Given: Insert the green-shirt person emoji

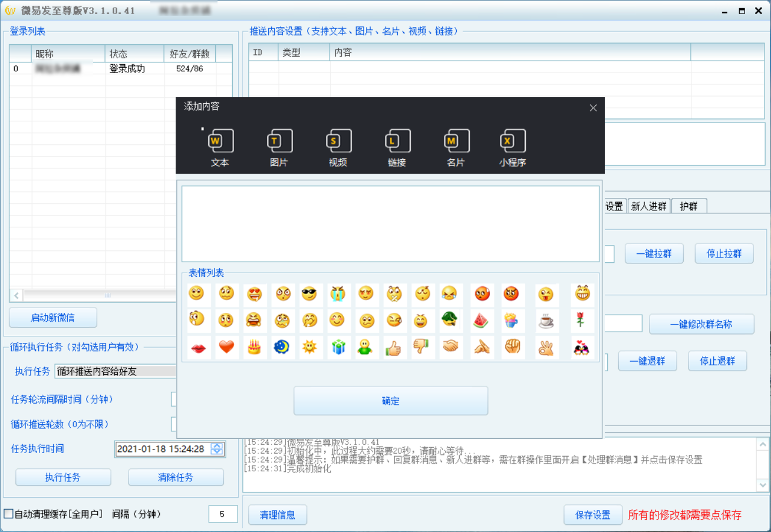Looking at the screenshot, I should (x=365, y=348).
